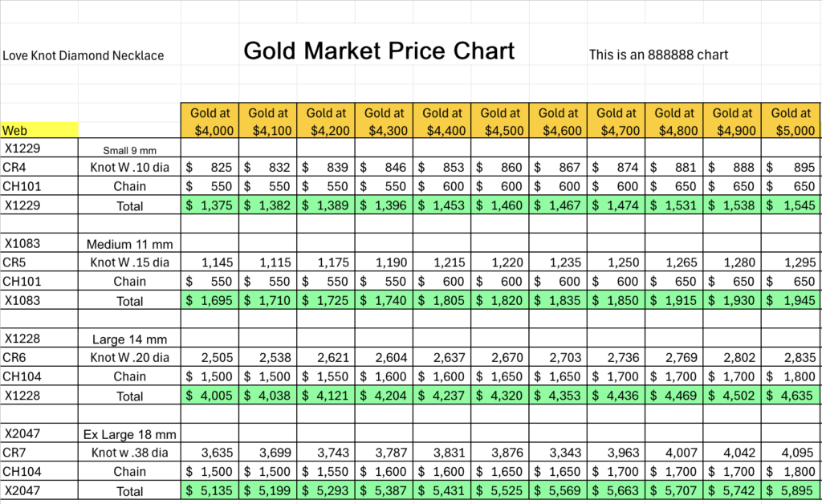Click the "CR7" code cell
822x504 pixels.
(39, 453)
